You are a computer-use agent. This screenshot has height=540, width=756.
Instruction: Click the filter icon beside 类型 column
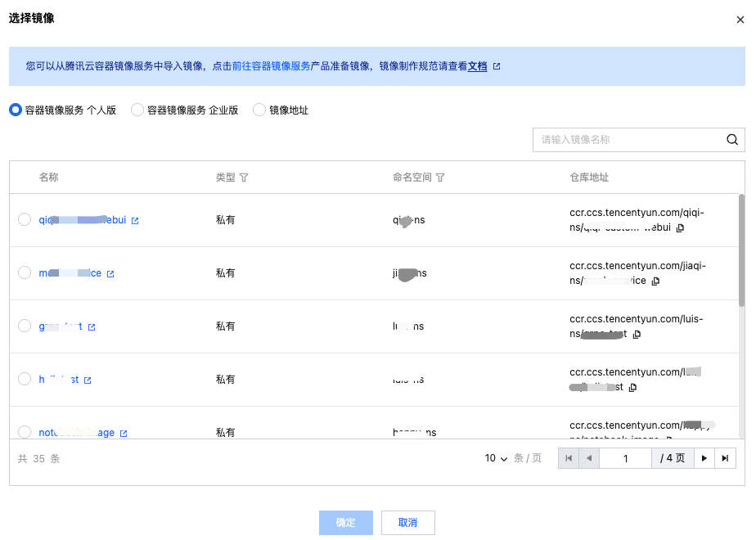point(244,178)
